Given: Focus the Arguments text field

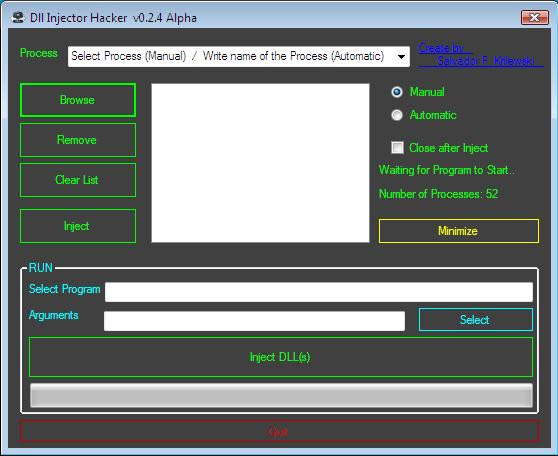Looking at the screenshot, I should click(x=254, y=321).
